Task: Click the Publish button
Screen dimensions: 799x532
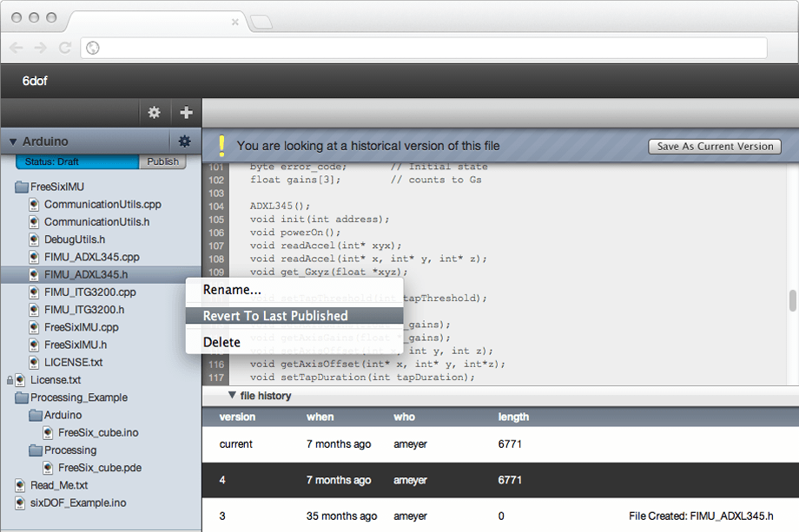Action: click(x=162, y=161)
